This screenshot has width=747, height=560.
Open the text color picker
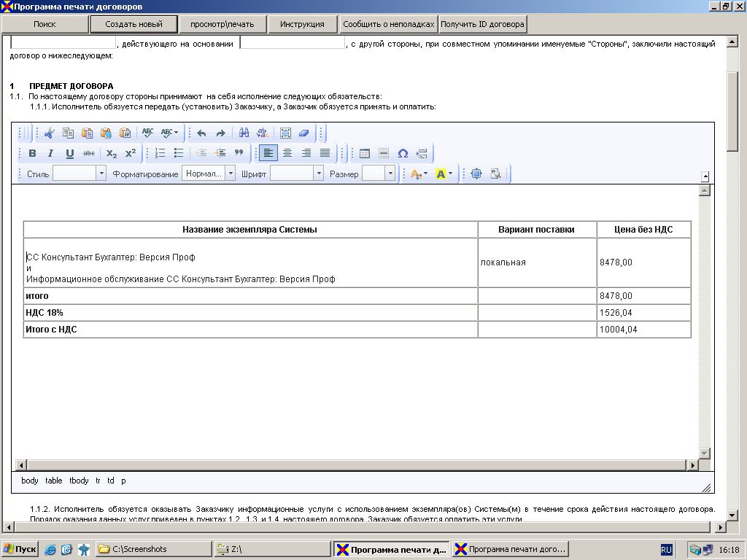click(x=419, y=174)
